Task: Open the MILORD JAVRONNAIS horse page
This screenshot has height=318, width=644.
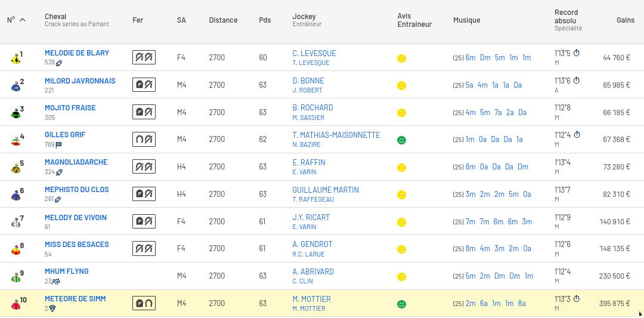Action: point(80,81)
